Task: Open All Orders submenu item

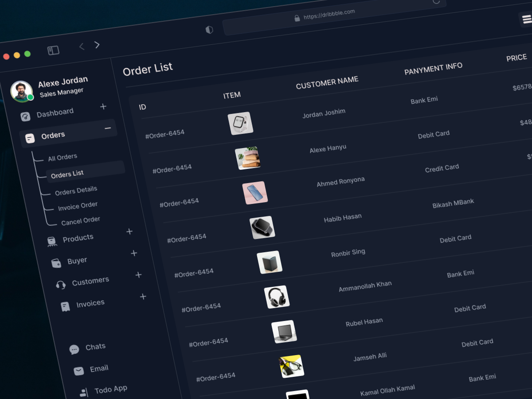Action: point(63,157)
